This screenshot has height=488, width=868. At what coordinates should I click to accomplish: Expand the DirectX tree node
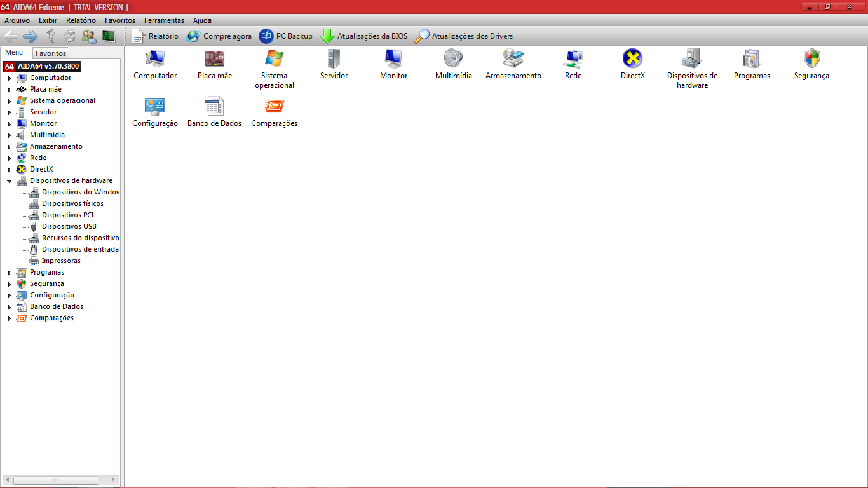(x=10, y=170)
